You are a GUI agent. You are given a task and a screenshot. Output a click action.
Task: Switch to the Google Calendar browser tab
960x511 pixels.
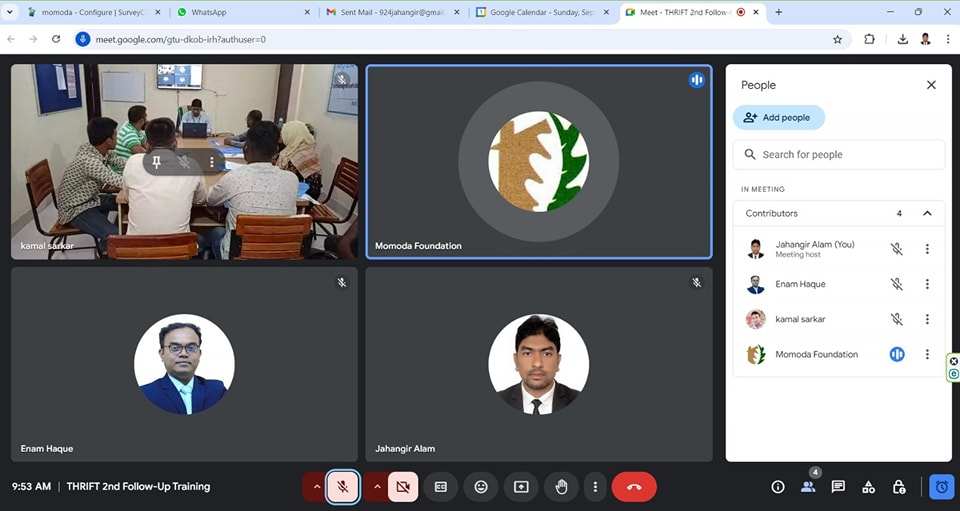point(540,12)
